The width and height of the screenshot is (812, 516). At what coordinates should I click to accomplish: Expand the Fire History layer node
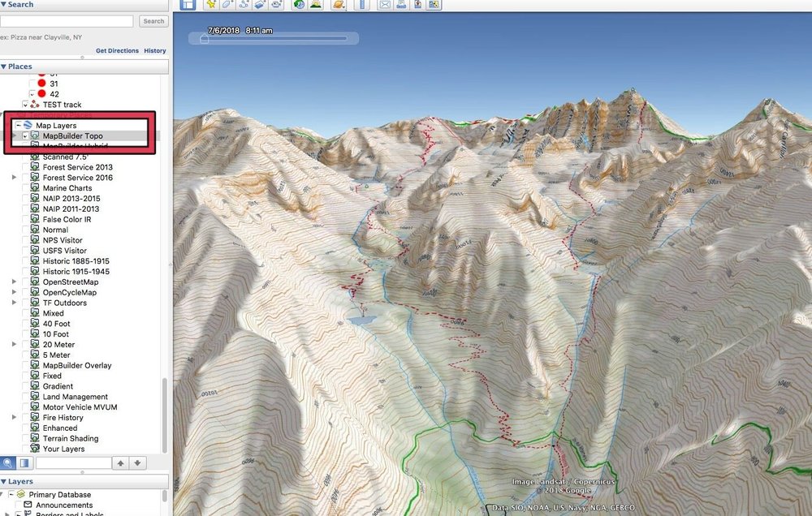click(x=14, y=417)
